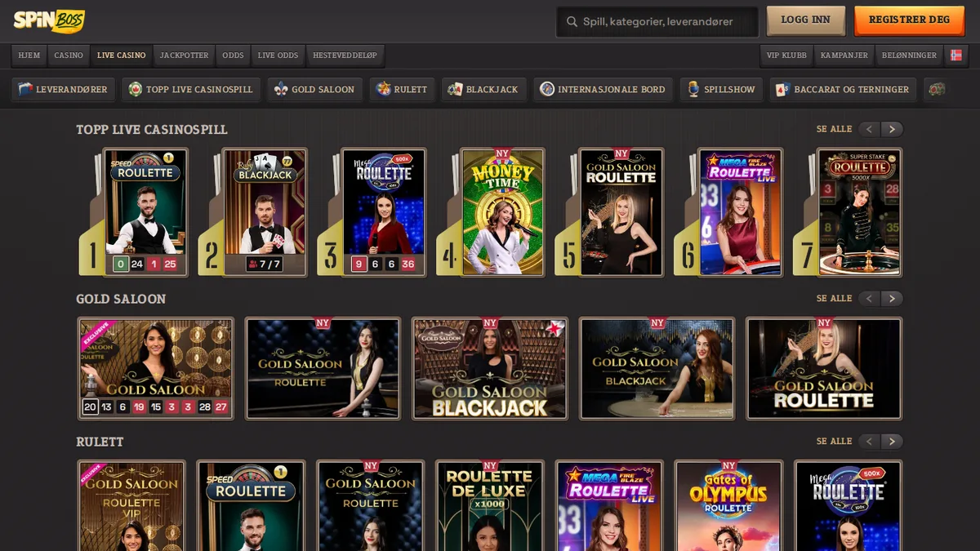Click the Gold Saloon section heading
The height and width of the screenshot is (551, 980).
[x=121, y=300]
